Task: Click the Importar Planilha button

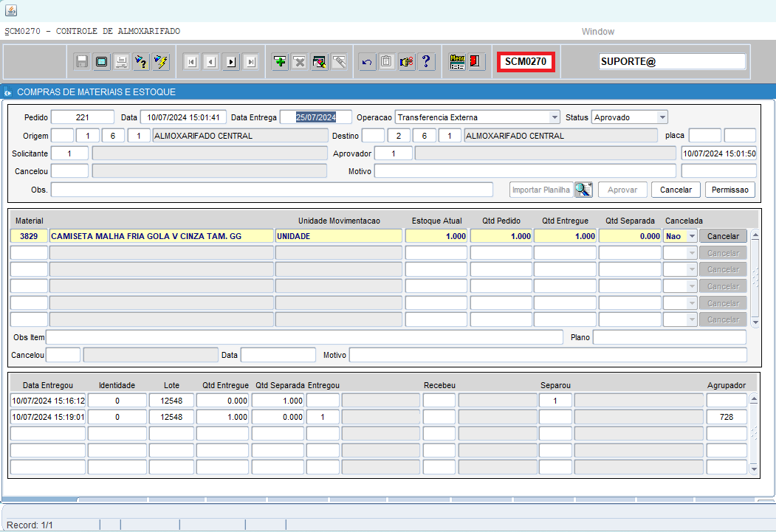Action: click(x=541, y=190)
